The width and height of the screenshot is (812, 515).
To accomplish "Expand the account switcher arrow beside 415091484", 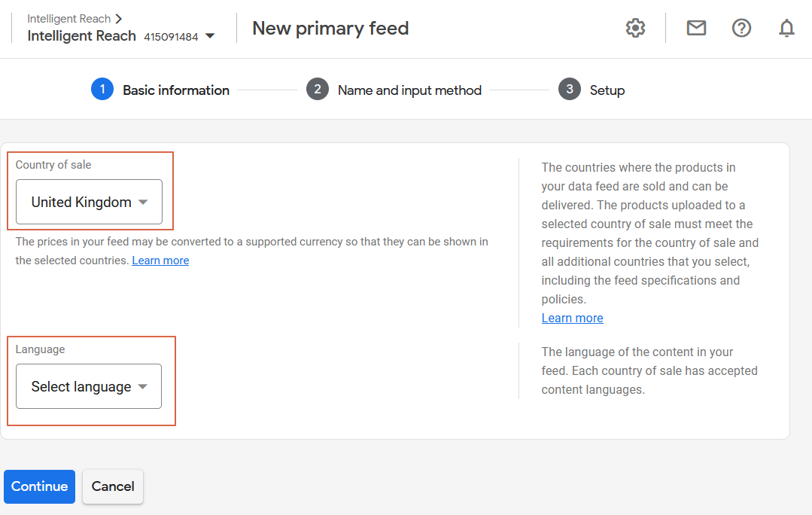I will pyautogui.click(x=210, y=36).
